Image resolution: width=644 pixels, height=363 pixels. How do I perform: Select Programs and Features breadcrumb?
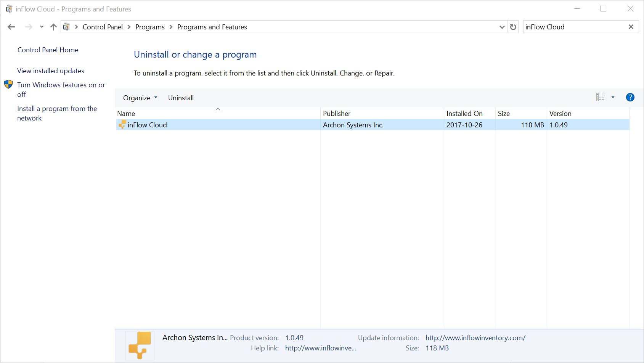(x=212, y=27)
